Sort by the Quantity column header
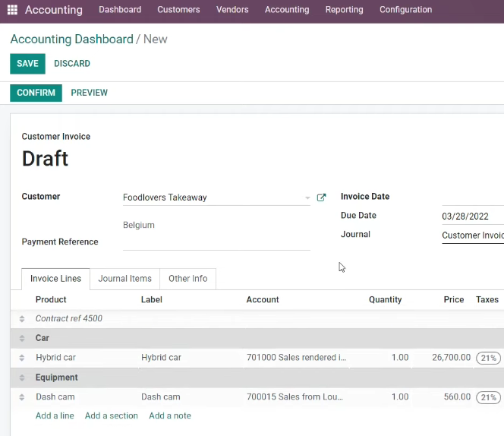 tap(385, 299)
